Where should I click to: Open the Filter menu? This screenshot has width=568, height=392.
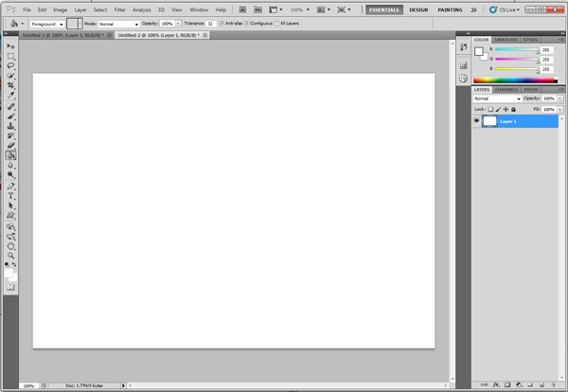[x=120, y=9]
